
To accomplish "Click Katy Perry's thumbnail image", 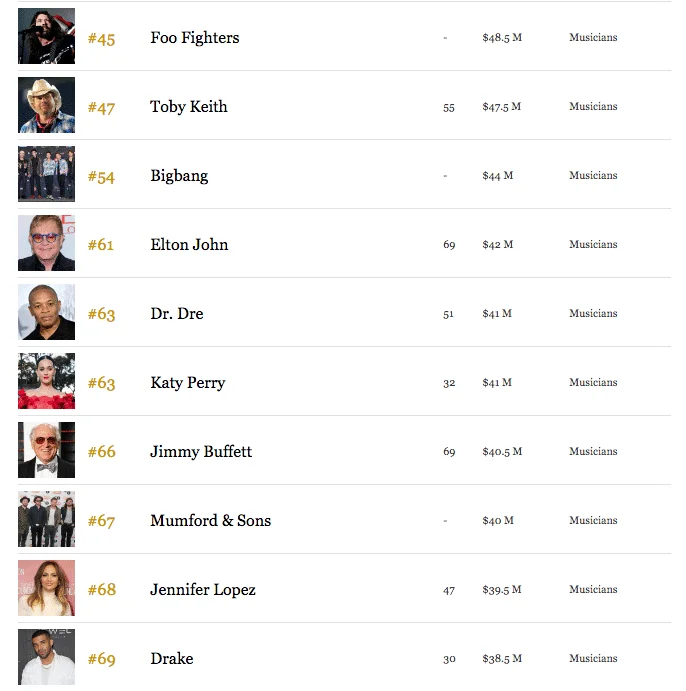I will [46, 382].
